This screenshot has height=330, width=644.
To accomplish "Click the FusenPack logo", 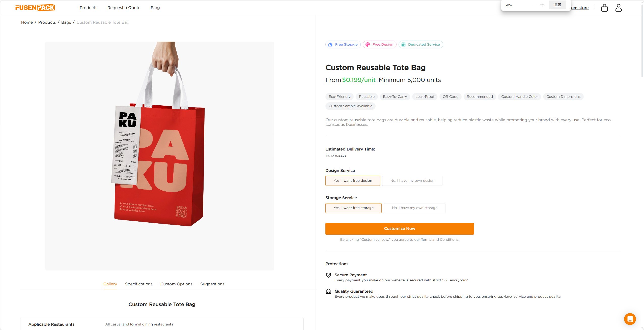I will pyautogui.click(x=35, y=7).
